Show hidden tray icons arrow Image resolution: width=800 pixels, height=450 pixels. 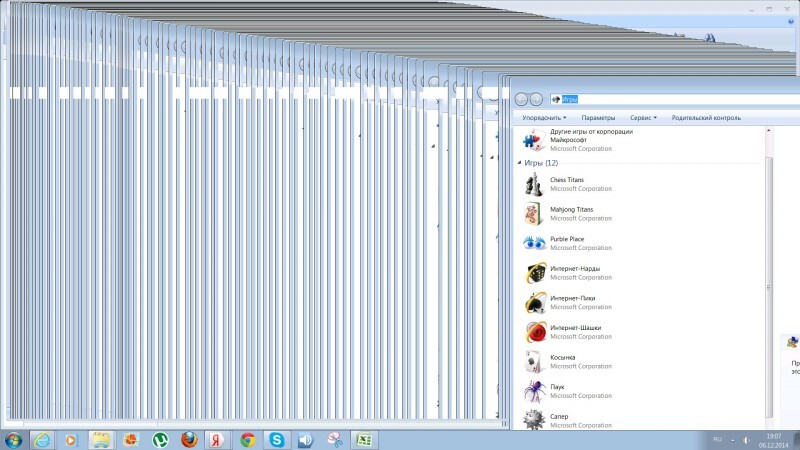click(x=733, y=440)
